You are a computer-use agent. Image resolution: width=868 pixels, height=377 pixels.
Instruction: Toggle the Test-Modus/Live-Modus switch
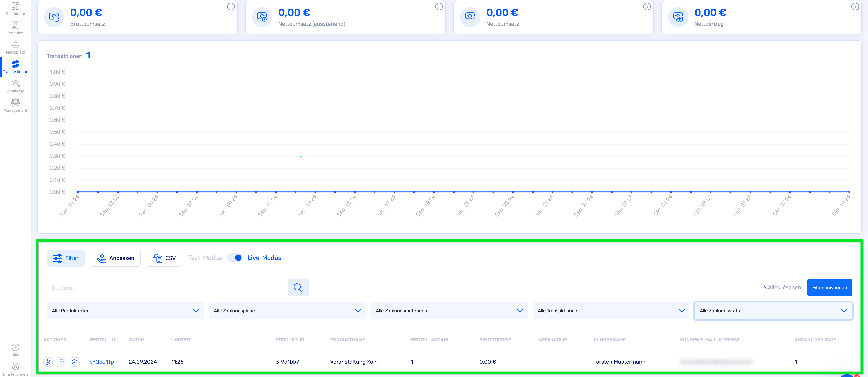pyautogui.click(x=235, y=258)
